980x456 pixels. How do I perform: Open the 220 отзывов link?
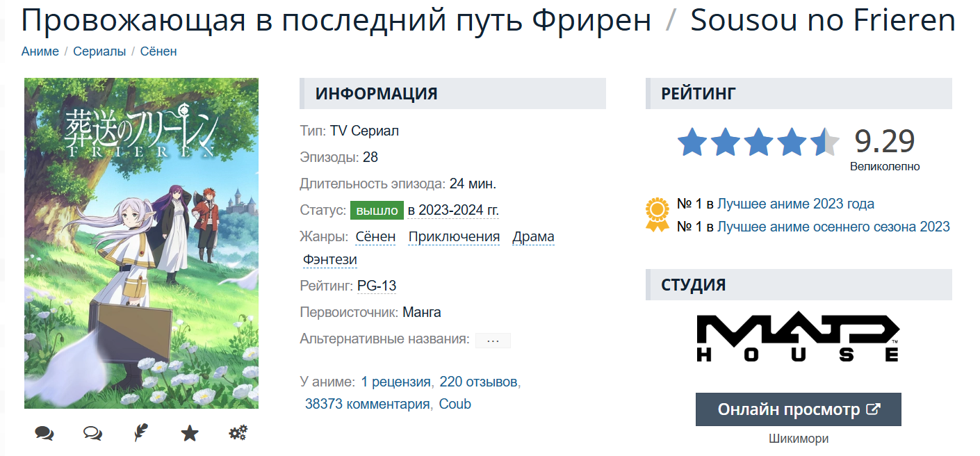pyautogui.click(x=478, y=382)
